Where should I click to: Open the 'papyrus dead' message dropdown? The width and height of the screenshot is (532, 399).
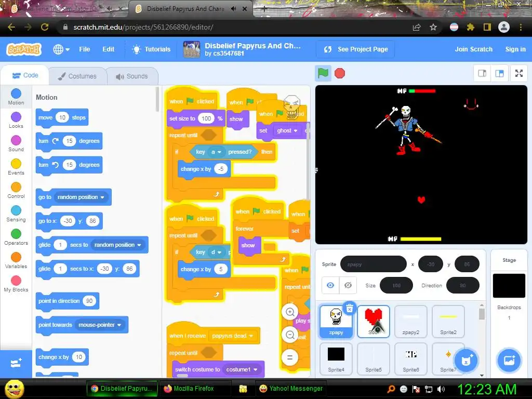click(232, 336)
